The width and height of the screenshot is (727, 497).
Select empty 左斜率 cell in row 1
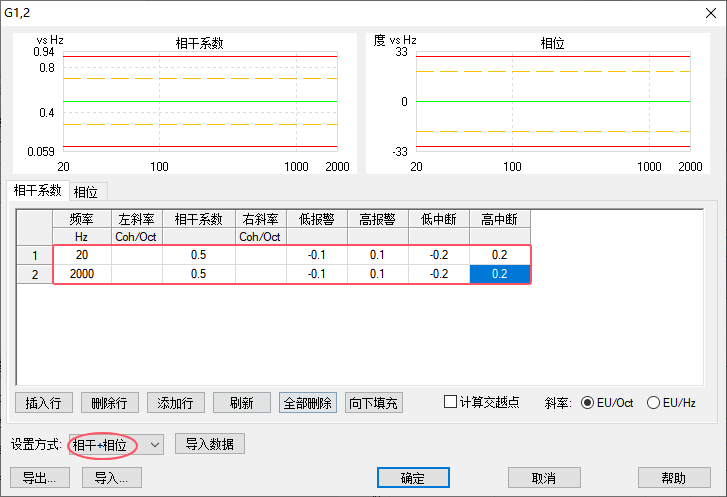pyautogui.click(x=137, y=255)
